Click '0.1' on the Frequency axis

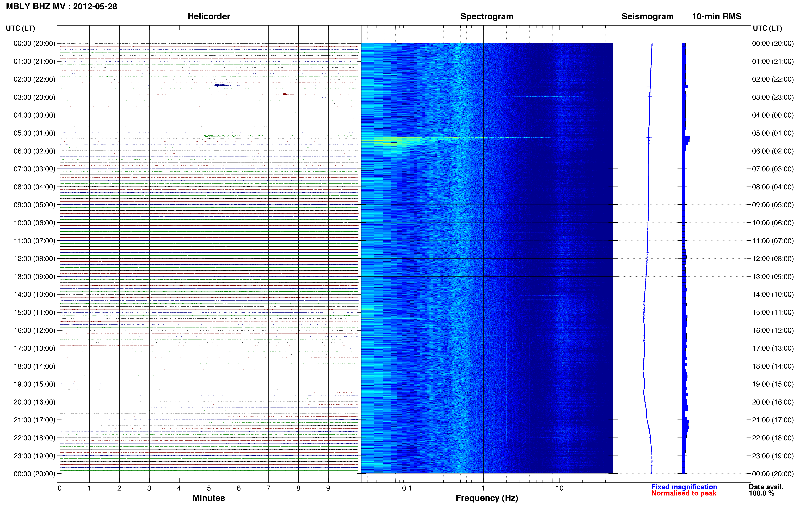(x=407, y=488)
